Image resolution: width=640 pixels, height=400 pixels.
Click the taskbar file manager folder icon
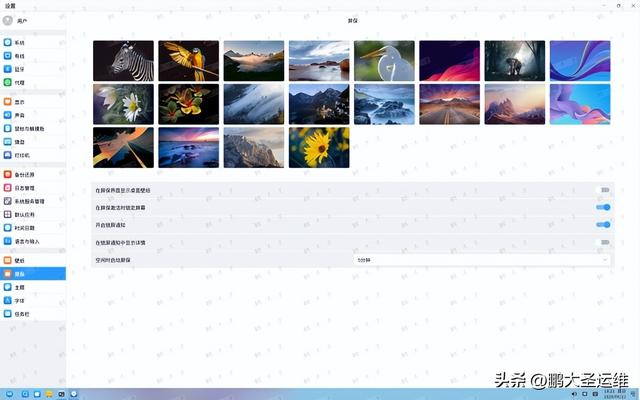[x=49, y=394]
